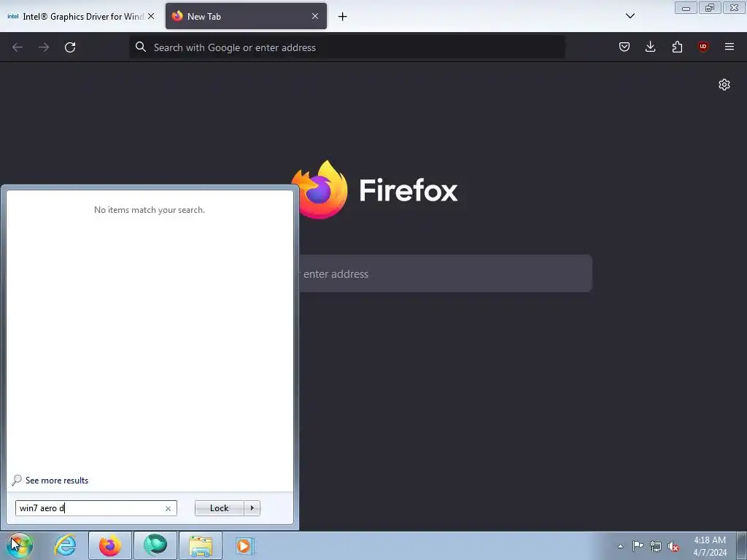The height and width of the screenshot is (560, 747).
Task: Open the Firefox hamburger application menu
Action: coord(729,47)
